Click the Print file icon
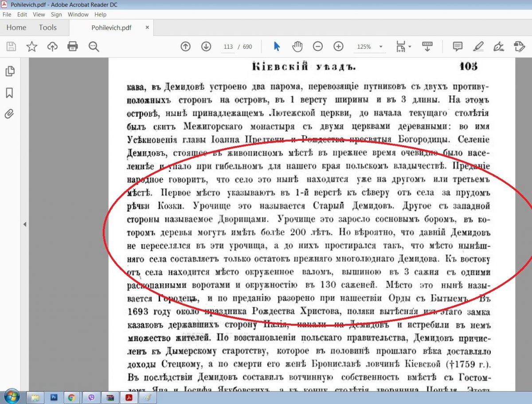 click(x=73, y=47)
